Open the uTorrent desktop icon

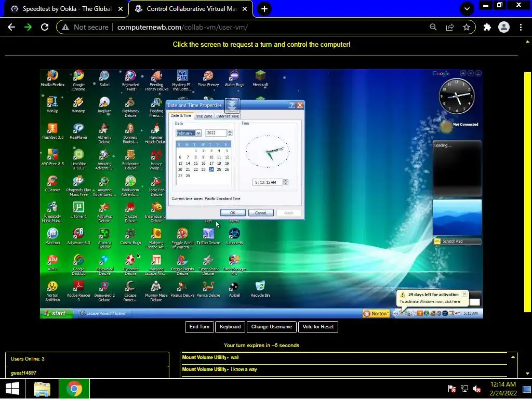click(79, 210)
